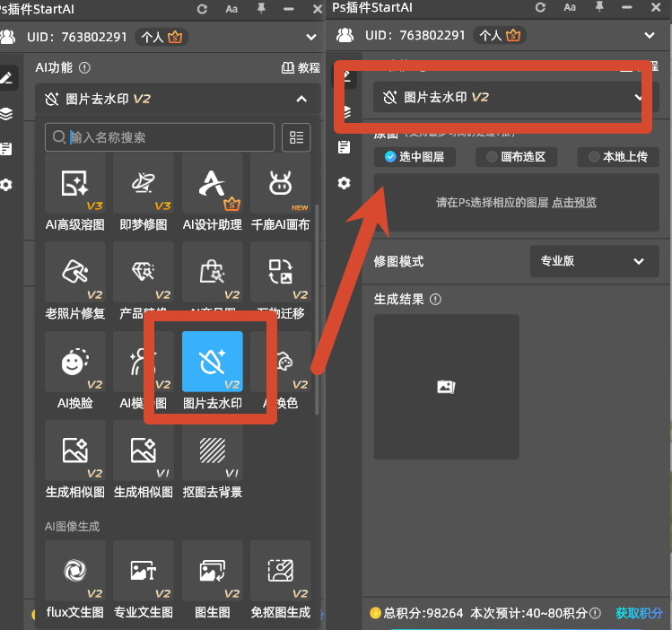The height and width of the screenshot is (630, 672).
Task: Click the 生成结果 placeholder thumbnail
Action: click(446, 387)
